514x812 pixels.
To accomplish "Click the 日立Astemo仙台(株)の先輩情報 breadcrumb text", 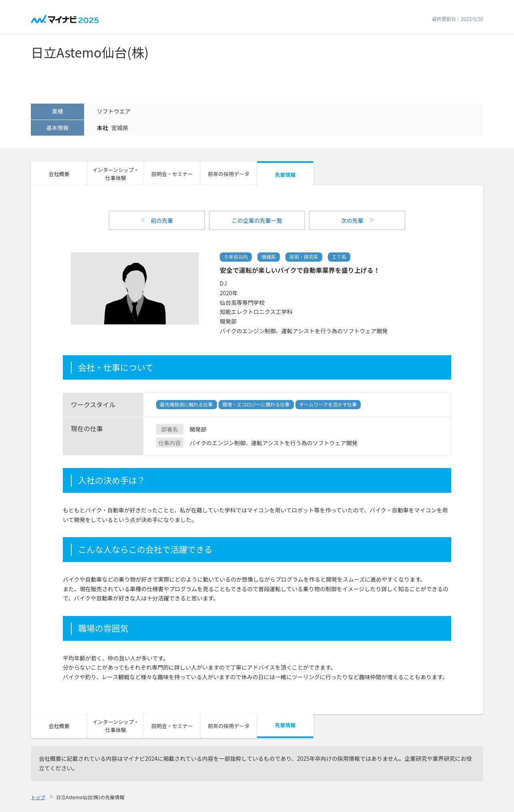I will (90, 797).
